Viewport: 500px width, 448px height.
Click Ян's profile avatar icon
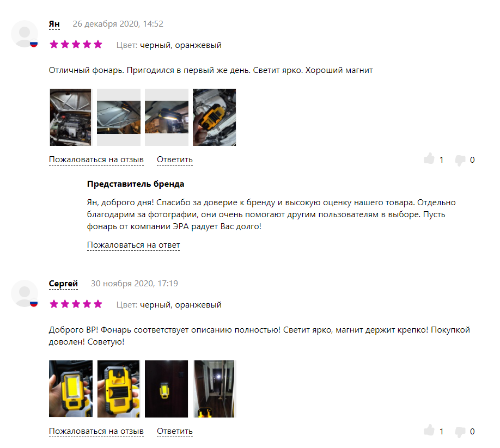(x=25, y=34)
